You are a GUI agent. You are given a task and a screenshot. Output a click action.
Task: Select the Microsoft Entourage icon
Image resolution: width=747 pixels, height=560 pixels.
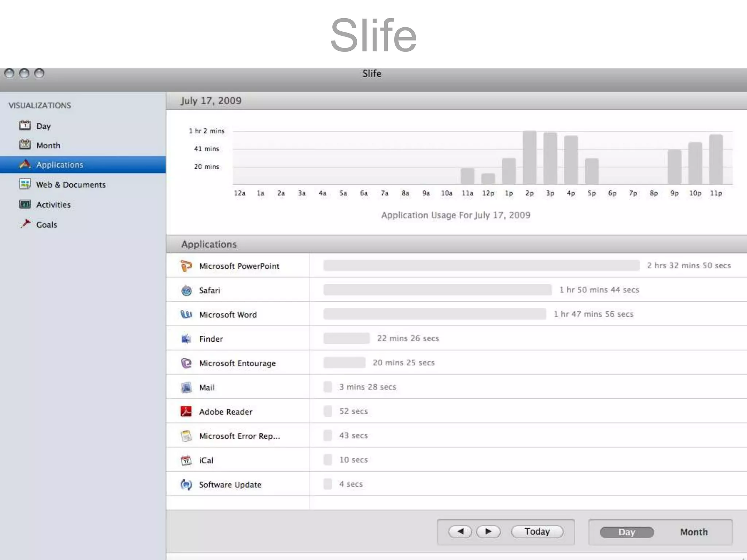pyautogui.click(x=186, y=363)
